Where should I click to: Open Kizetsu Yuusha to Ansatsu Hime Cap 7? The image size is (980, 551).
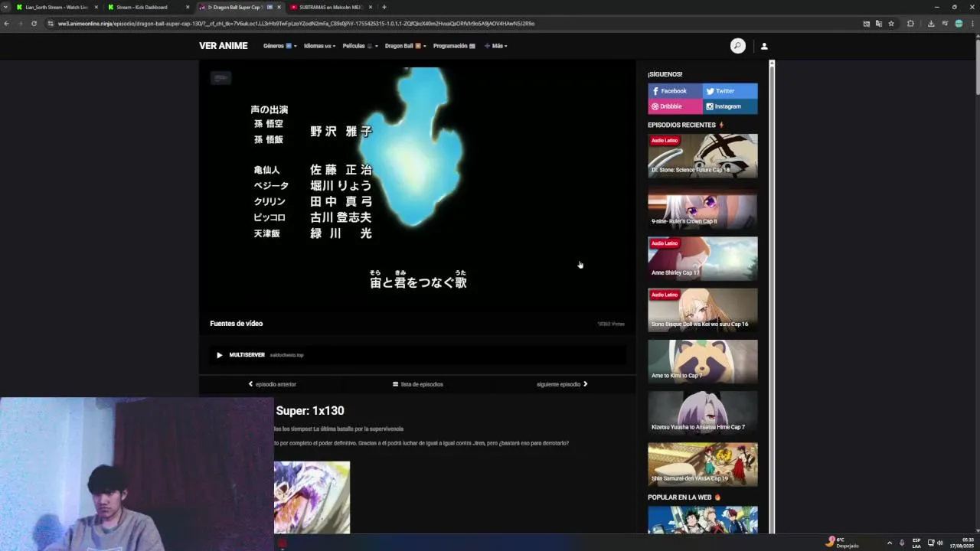[703, 412]
